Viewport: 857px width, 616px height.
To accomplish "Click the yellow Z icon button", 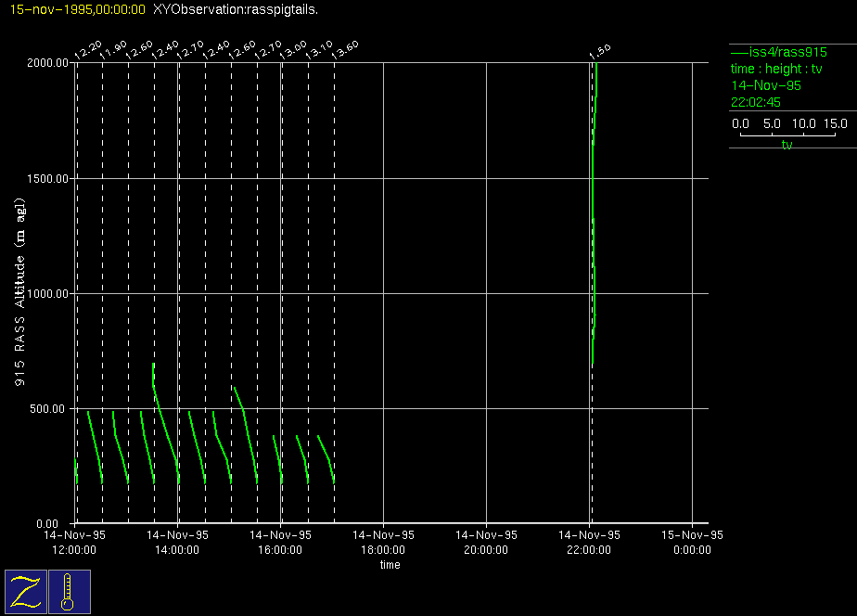I will [x=26, y=591].
